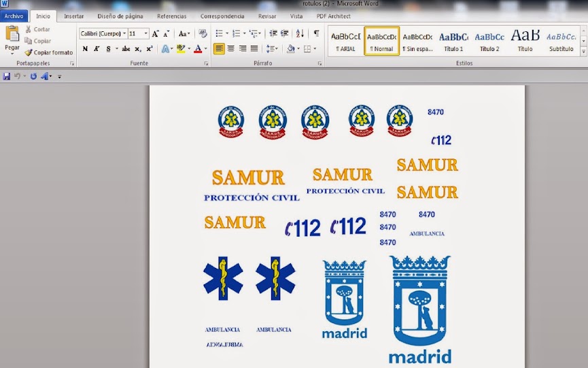Viewport: 588px width, 368px height.
Task: Apply the Título style
Action: [x=525, y=41]
